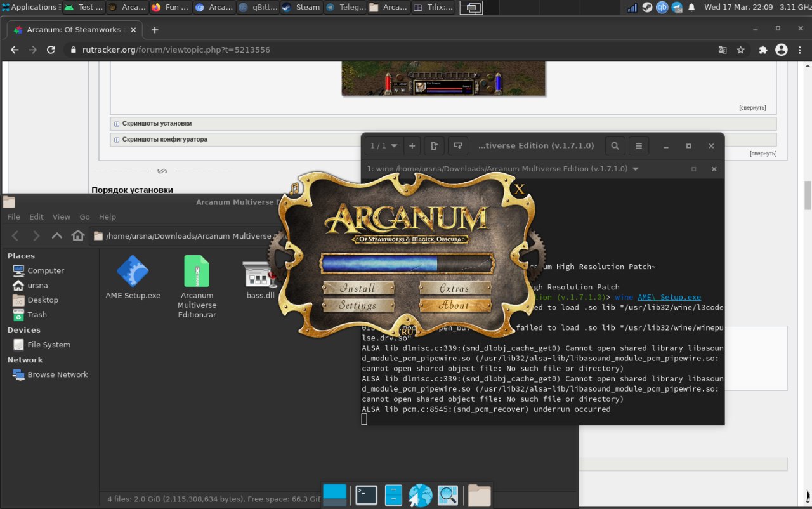The height and width of the screenshot is (509, 812).
Task: Click Install in the Arcanum launcher
Action: 358,288
